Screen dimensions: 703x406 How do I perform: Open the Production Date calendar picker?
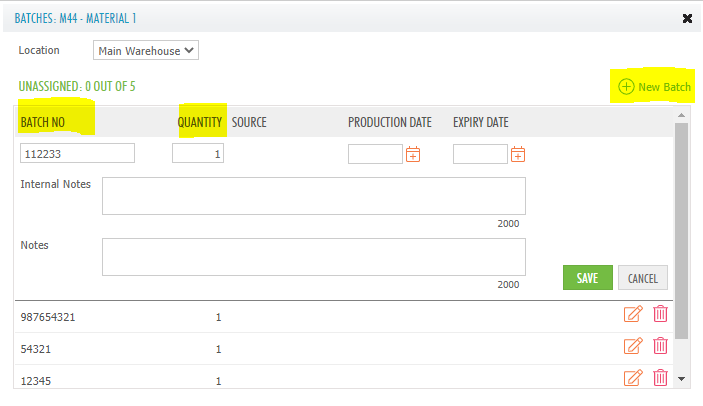click(x=412, y=154)
